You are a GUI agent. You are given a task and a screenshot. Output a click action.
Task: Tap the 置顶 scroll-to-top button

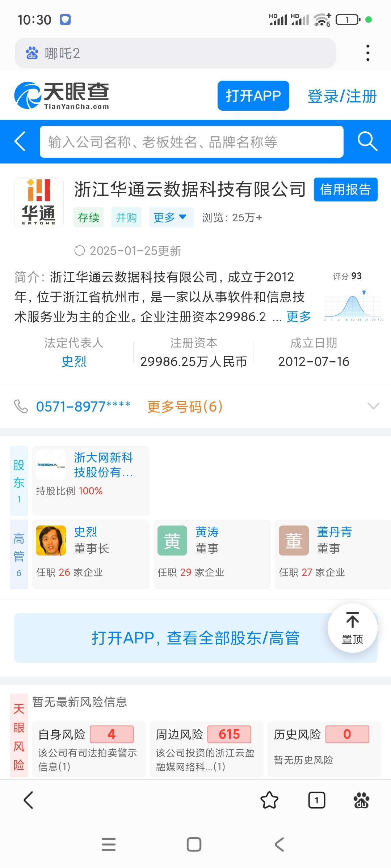(352, 628)
